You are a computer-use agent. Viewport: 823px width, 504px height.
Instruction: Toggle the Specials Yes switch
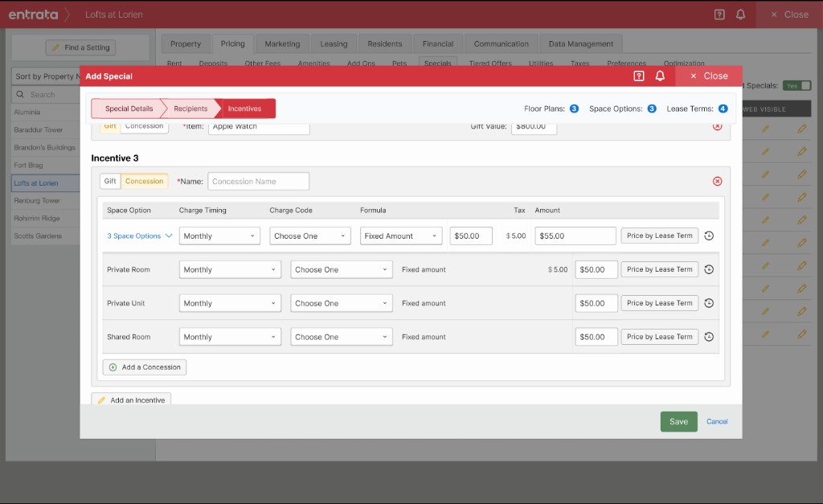pos(796,85)
